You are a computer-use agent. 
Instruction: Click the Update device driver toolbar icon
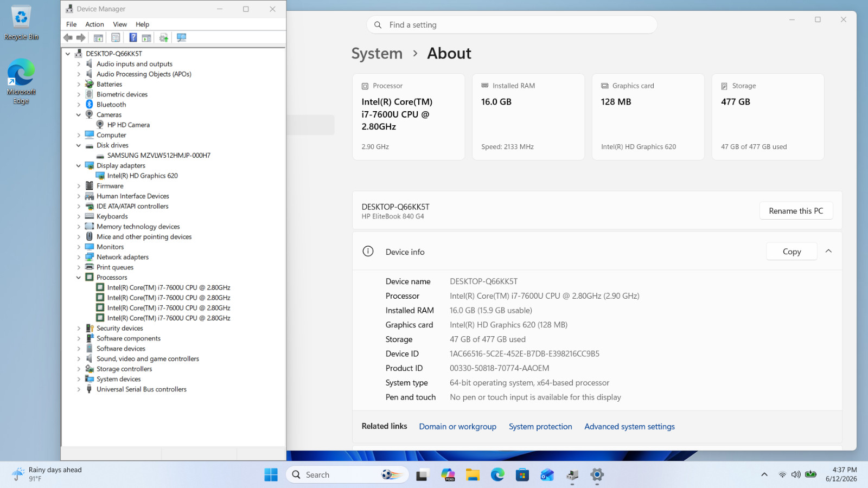[x=164, y=37]
